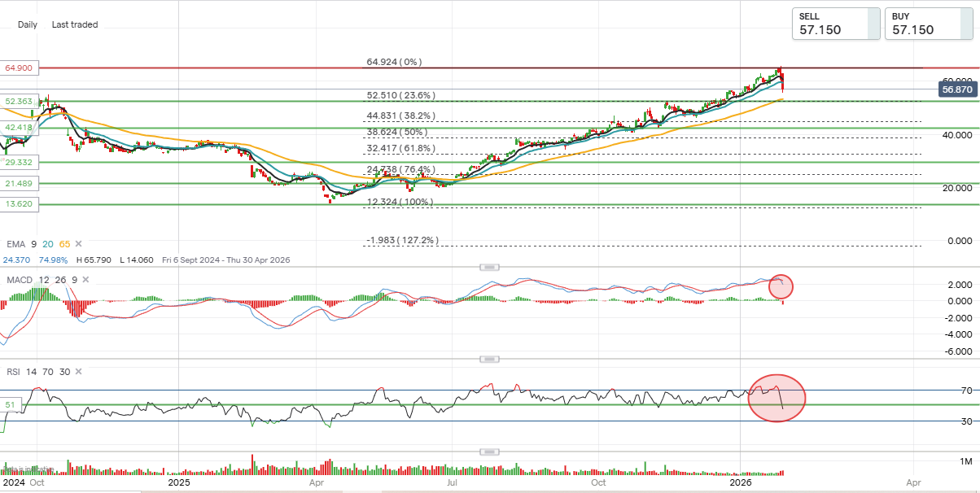Select the 64.900 red horizontal line label
Screen dimensions: 980x493
tap(18, 68)
